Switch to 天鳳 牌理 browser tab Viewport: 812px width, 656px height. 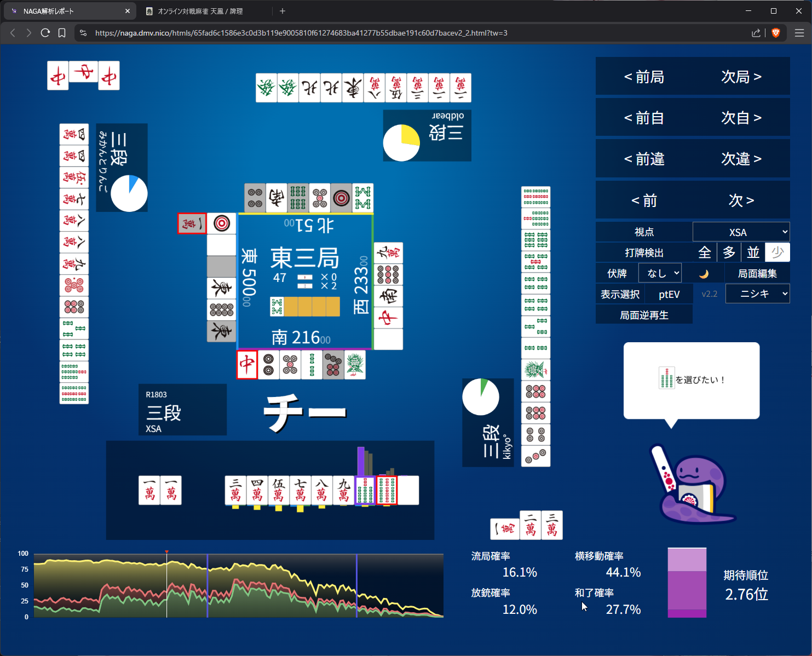[x=200, y=11]
